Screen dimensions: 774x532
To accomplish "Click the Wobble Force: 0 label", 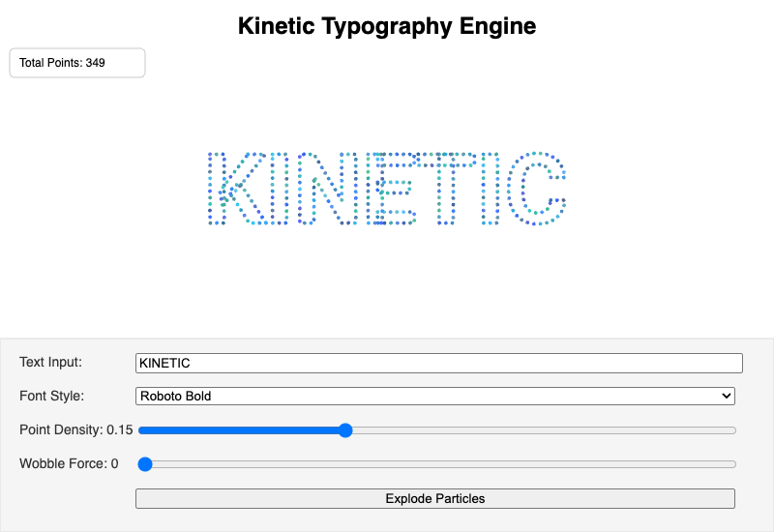I will point(69,464).
